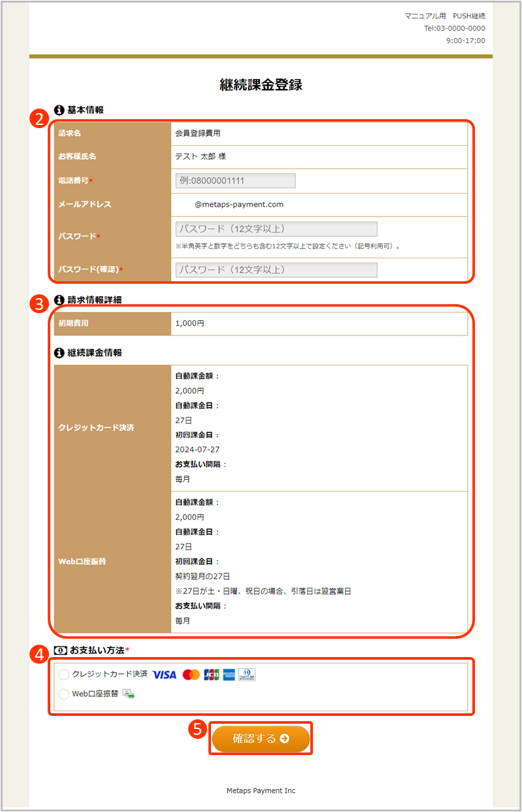Screen dimensions: 522x812
Task: Click the info icon beside 継続課金情報 heading
Action: pos(59,352)
